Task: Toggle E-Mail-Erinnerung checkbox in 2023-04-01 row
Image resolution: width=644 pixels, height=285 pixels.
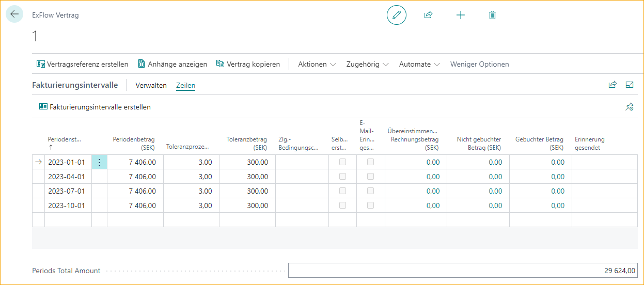Action: click(370, 177)
